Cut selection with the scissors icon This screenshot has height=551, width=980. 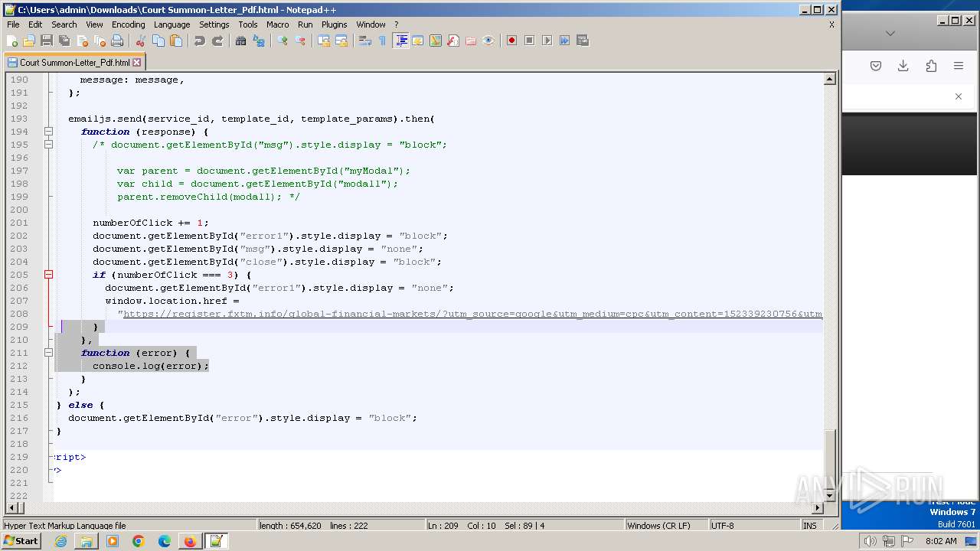140,41
